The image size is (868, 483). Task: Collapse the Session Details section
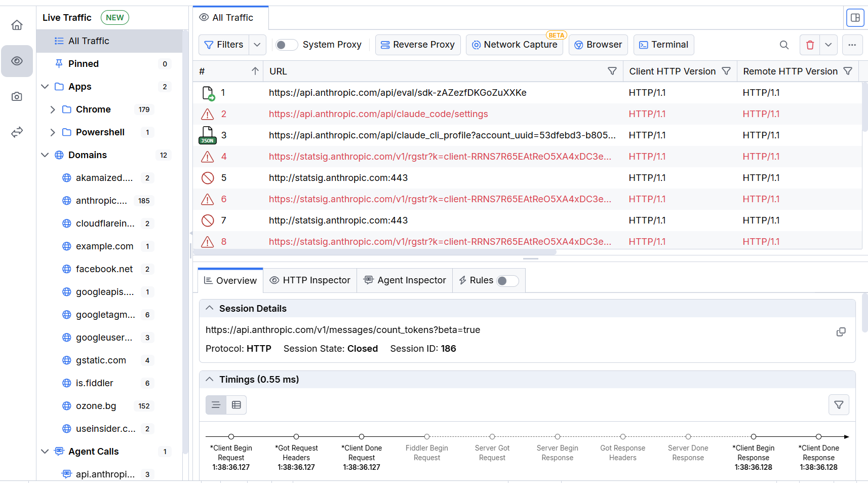click(x=209, y=308)
